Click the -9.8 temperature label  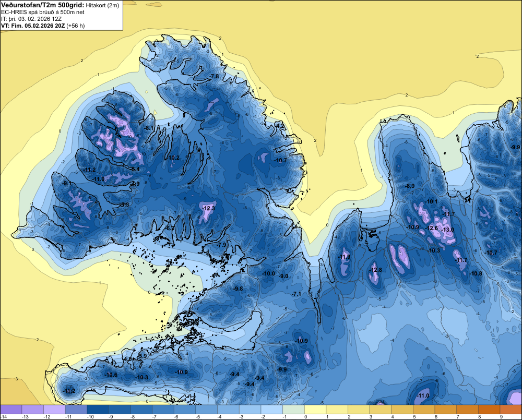pyautogui.click(x=239, y=289)
